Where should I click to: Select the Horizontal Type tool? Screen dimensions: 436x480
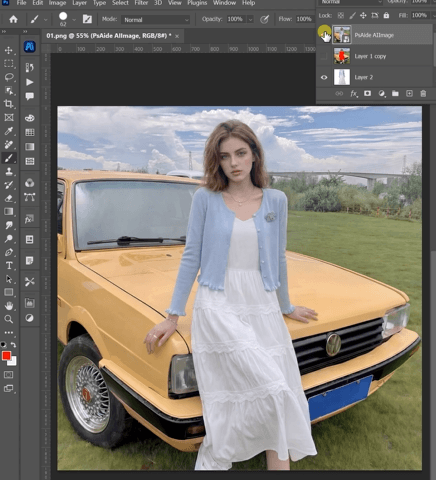click(x=9, y=265)
